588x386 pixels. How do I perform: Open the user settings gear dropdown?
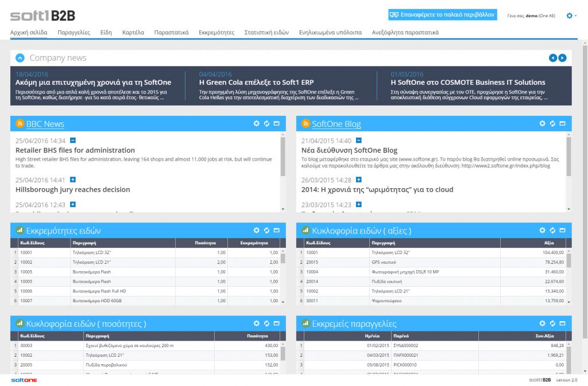(571, 15)
